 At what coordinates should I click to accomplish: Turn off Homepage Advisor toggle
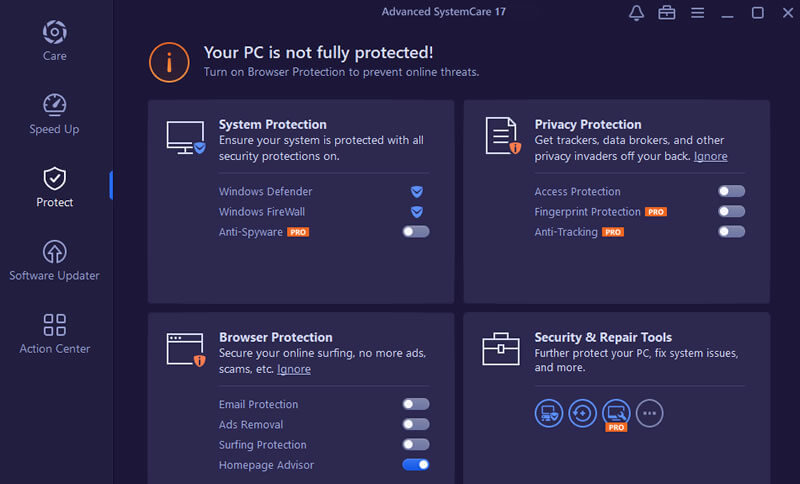coord(416,465)
